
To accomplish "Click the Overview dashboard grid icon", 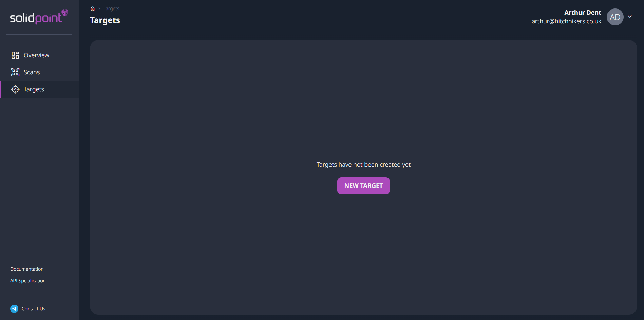I will [15, 55].
